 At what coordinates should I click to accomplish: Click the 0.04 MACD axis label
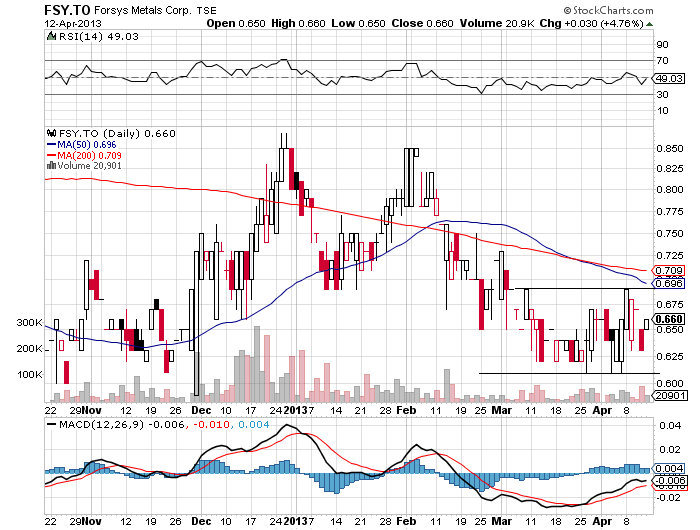click(x=670, y=426)
